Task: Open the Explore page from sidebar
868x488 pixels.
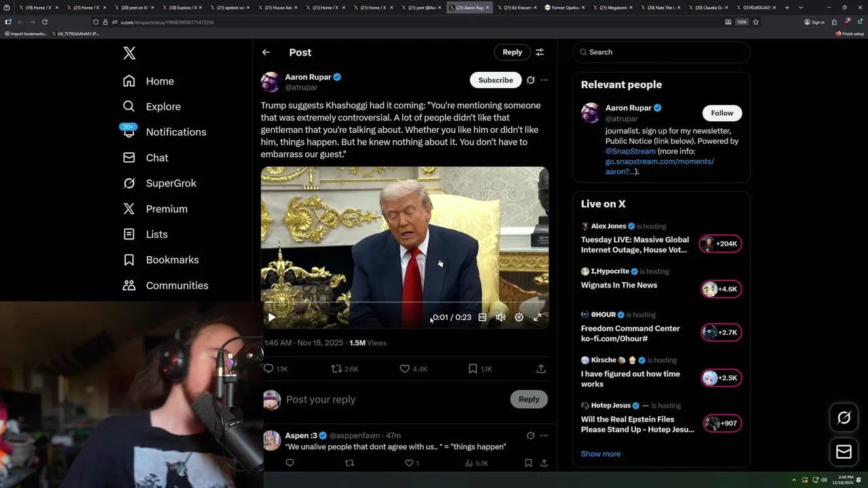Action: click(x=163, y=106)
